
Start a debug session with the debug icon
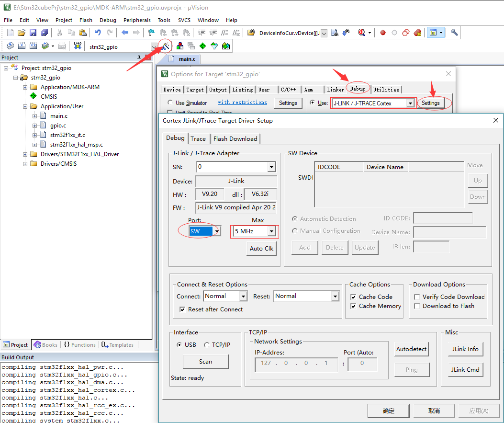click(x=361, y=33)
